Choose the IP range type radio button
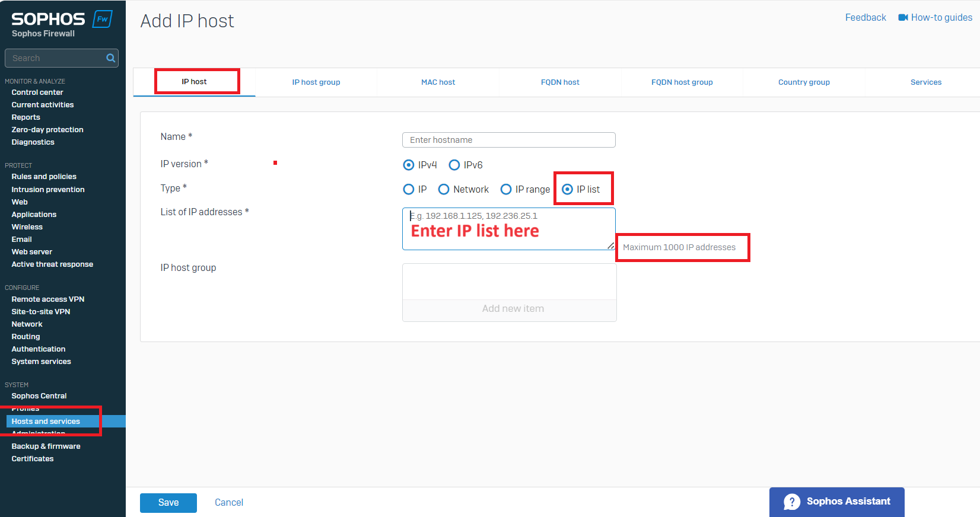The height and width of the screenshot is (517, 980). [x=506, y=189]
